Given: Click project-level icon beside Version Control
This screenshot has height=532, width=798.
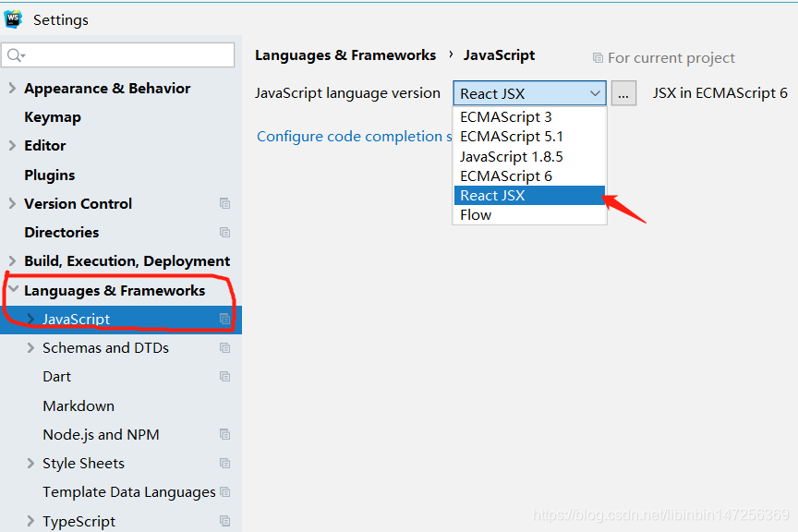Looking at the screenshot, I should [225, 203].
